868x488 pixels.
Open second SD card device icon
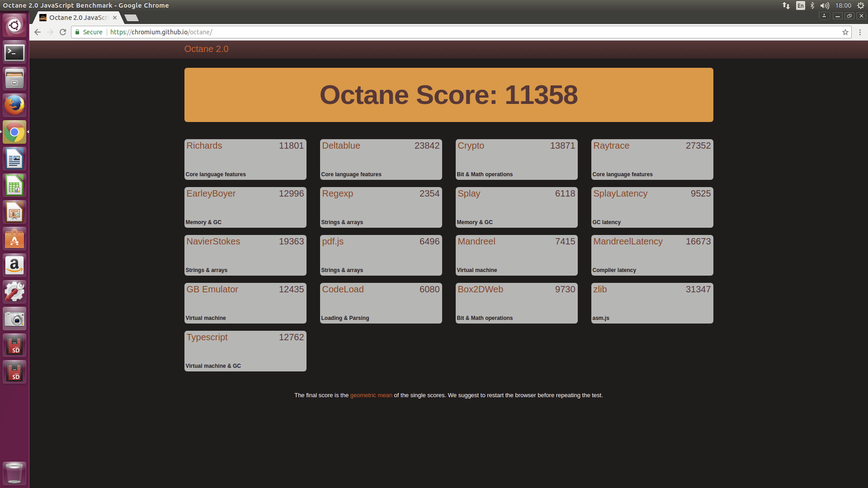pos(14,372)
